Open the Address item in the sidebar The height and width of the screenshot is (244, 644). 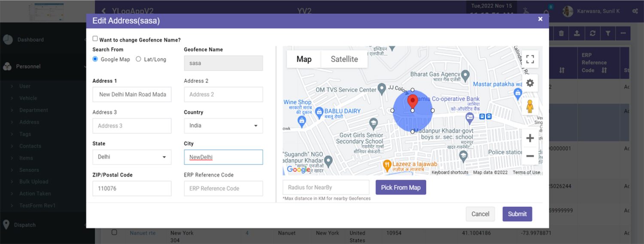point(29,122)
